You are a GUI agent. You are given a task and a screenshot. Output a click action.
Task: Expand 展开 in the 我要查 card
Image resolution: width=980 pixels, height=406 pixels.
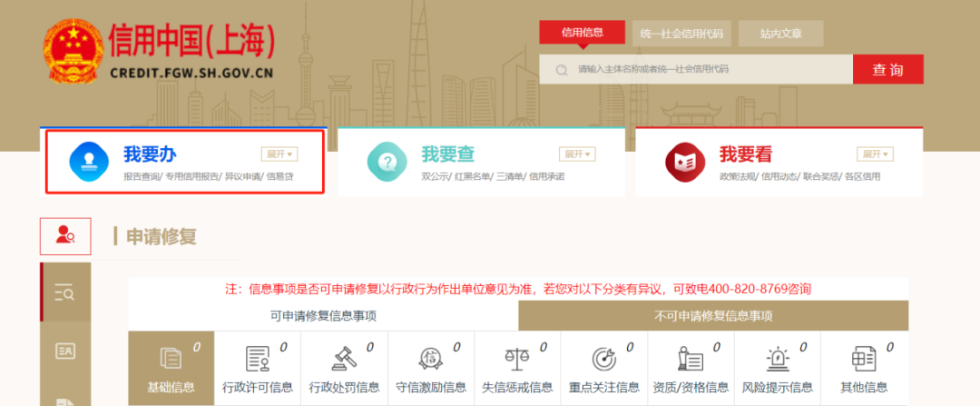577,153
